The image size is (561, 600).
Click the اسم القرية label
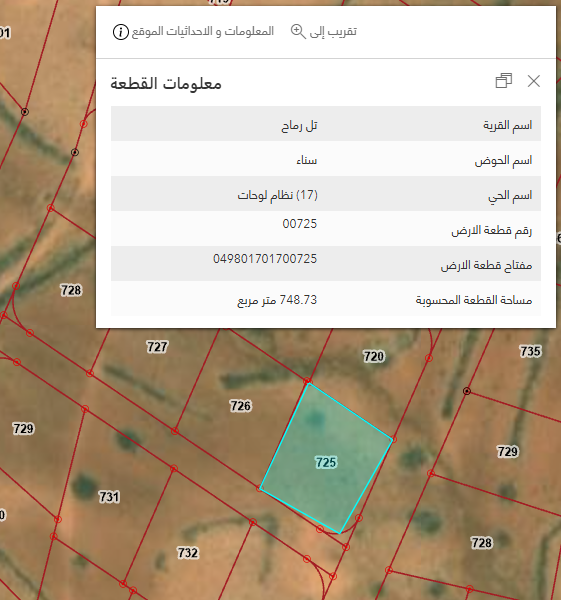point(507,125)
